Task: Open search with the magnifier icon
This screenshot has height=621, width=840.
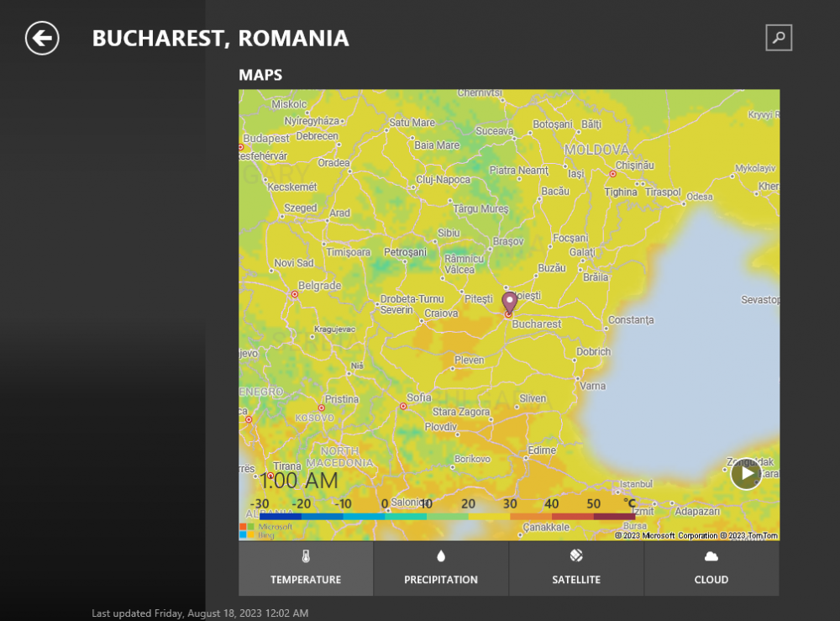Action: click(x=779, y=38)
